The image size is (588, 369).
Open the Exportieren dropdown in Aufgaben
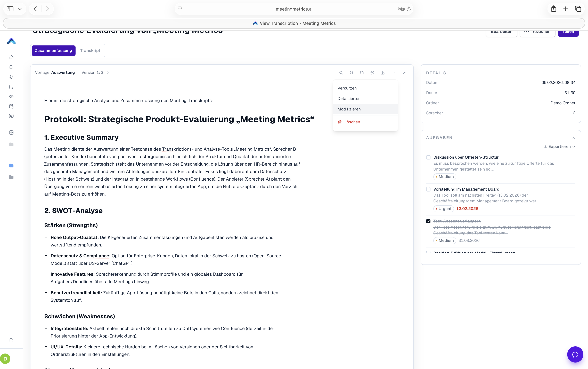click(559, 147)
